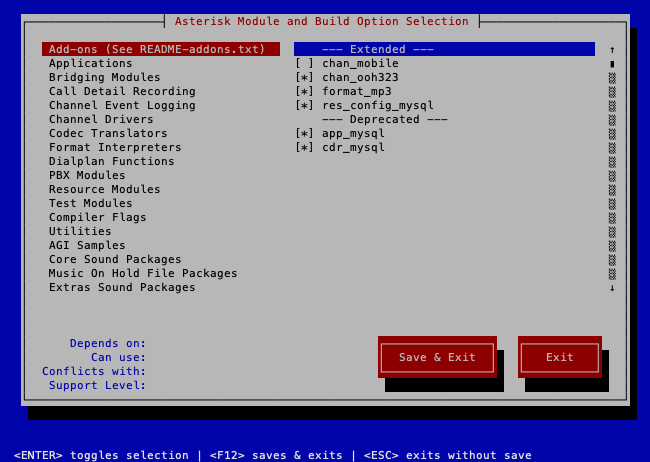Click the 'Conflicts with:' label
This screenshot has width=650, height=462.
click(94, 371)
